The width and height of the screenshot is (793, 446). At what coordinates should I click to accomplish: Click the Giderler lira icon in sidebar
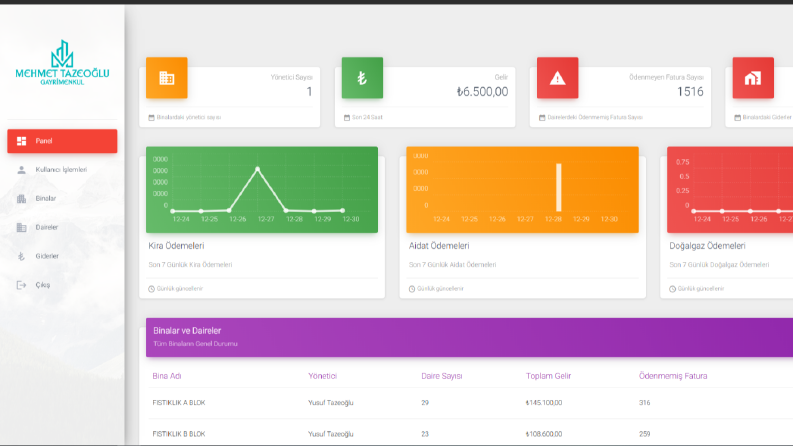[x=21, y=256]
